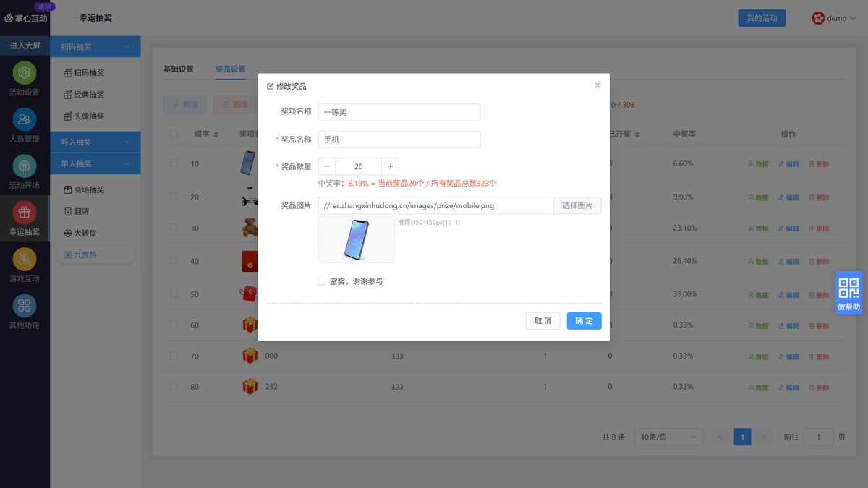Open 活动开场 cube icon

[x=25, y=166]
